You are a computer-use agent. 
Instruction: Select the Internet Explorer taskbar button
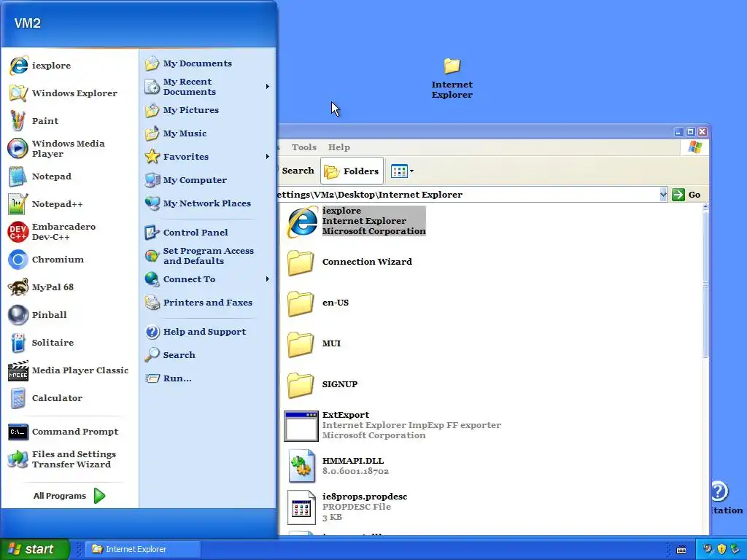click(142, 549)
